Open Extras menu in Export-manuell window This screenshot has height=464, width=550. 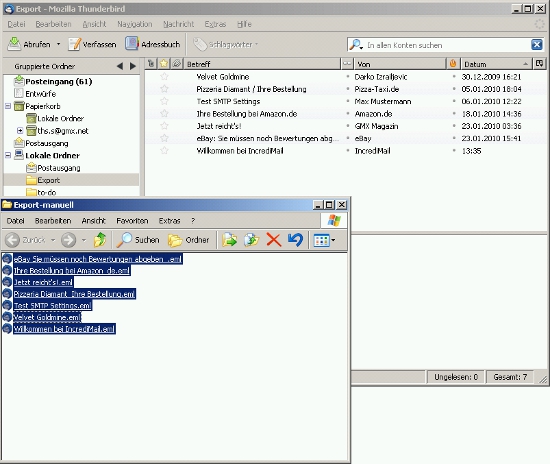tap(169, 221)
